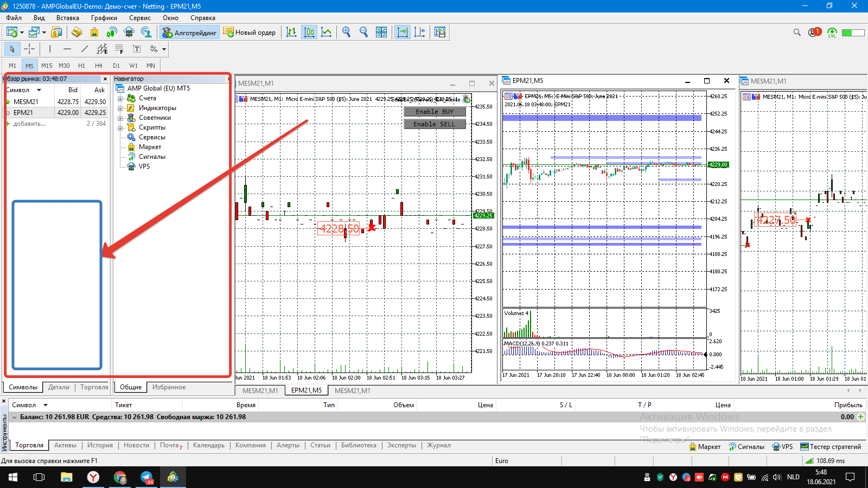Switch chart to bar chart type
The image size is (868, 488).
(x=291, y=33)
